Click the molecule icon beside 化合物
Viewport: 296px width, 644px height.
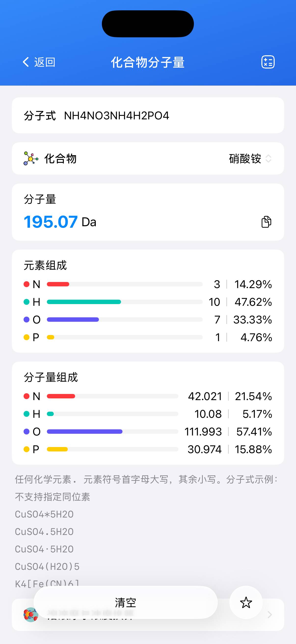pyautogui.click(x=31, y=158)
